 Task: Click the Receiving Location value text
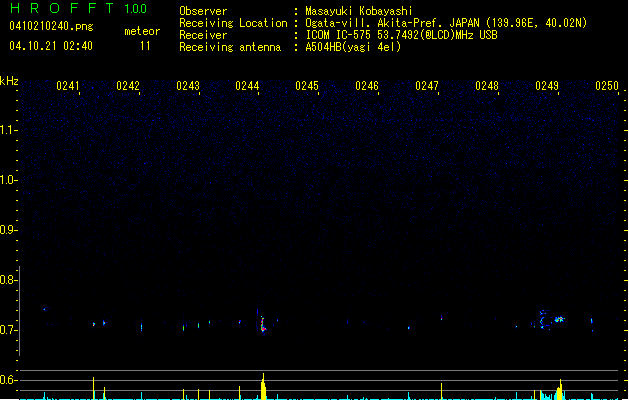point(446,23)
